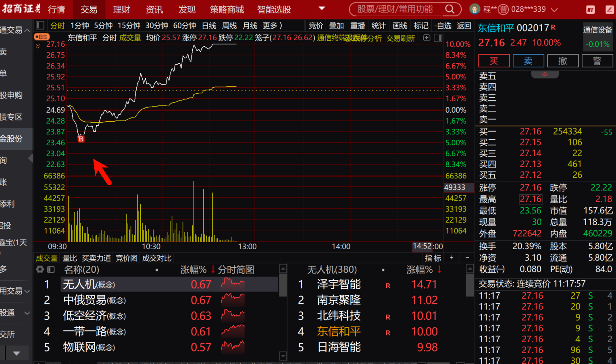This screenshot has width=616, height=364.
Task: Click the double chevron below the BS badge
Action: [x=38, y=46]
